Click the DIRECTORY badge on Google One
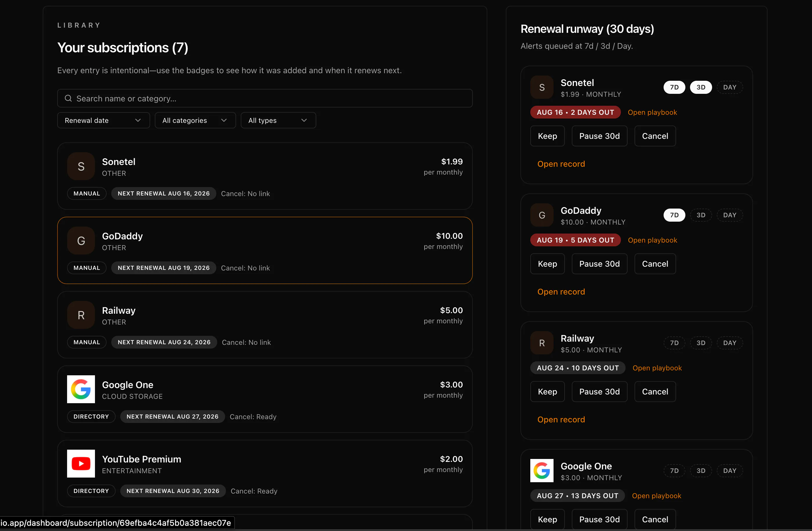This screenshot has width=812, height=531. pyautogui.click(x=91, y=417)
